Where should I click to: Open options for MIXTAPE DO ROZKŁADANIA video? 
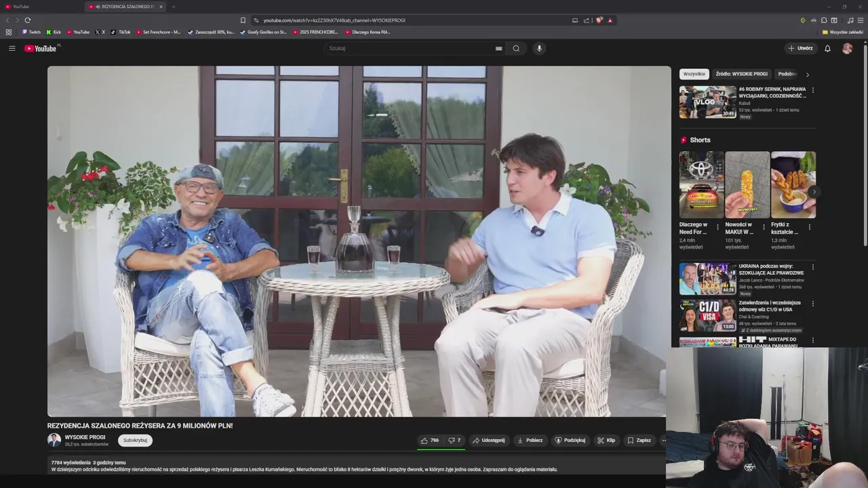(813, 340)
